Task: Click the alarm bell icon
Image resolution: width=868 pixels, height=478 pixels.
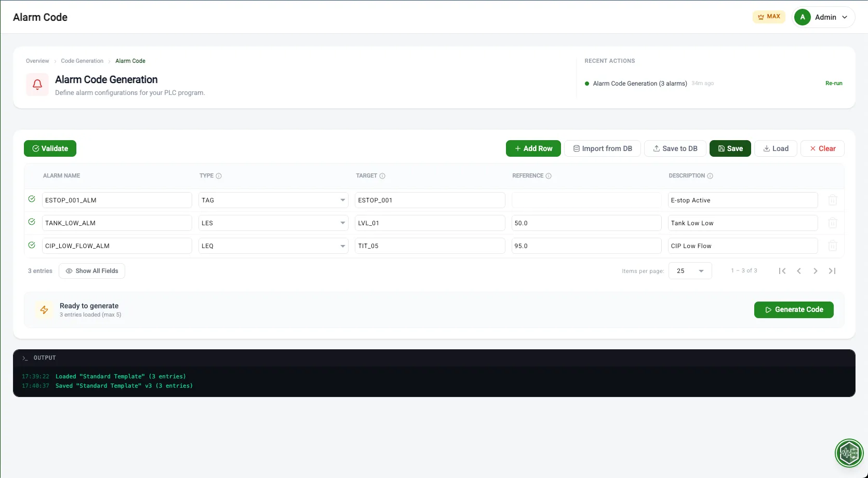Action: point(37,85)
